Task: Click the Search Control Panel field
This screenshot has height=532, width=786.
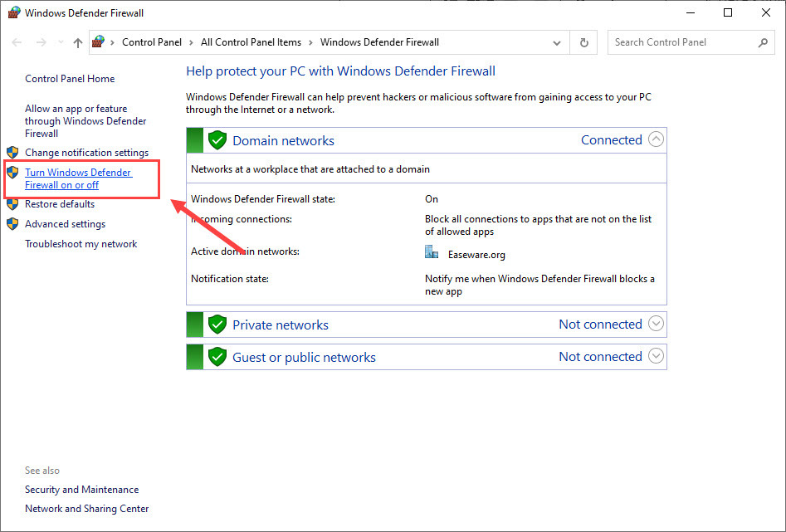Action: (683, 42)
